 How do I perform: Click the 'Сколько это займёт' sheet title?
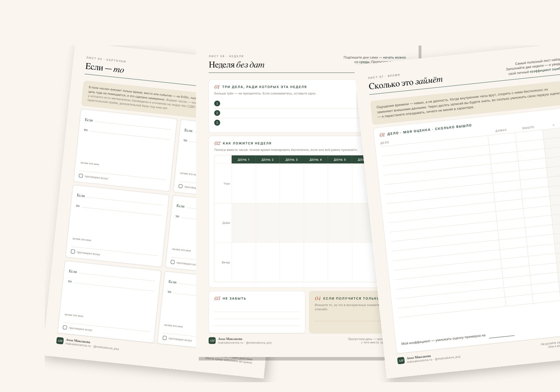point(406,83)
